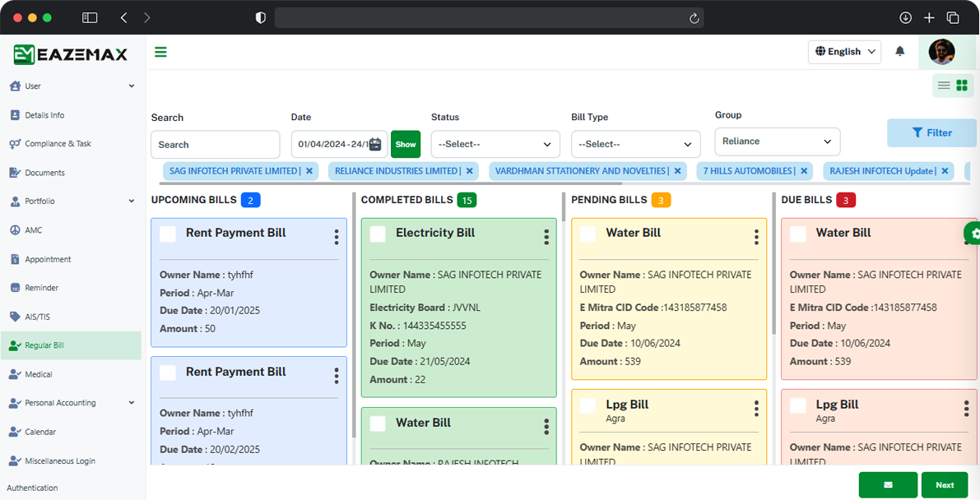The image size is (980, 500).
Task: Go back in browser history
Action: tap(123, 17)
